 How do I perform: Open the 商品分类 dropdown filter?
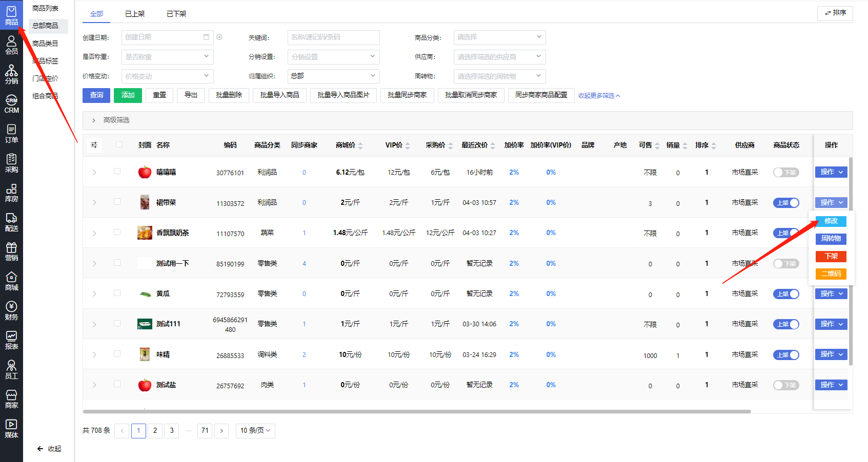click(x=499, y=37)
